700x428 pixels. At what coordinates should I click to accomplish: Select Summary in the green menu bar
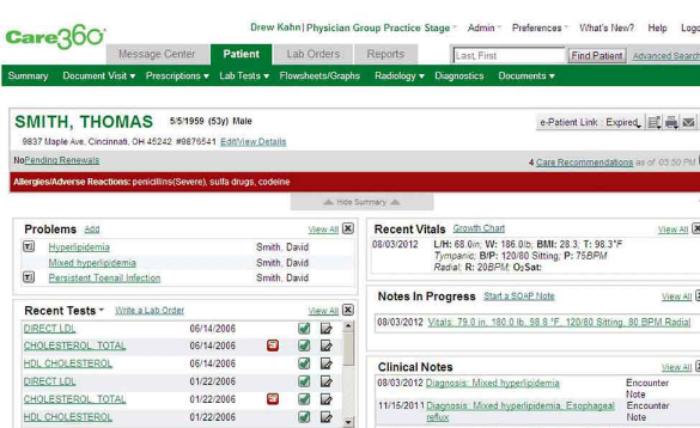pos(28,76)
